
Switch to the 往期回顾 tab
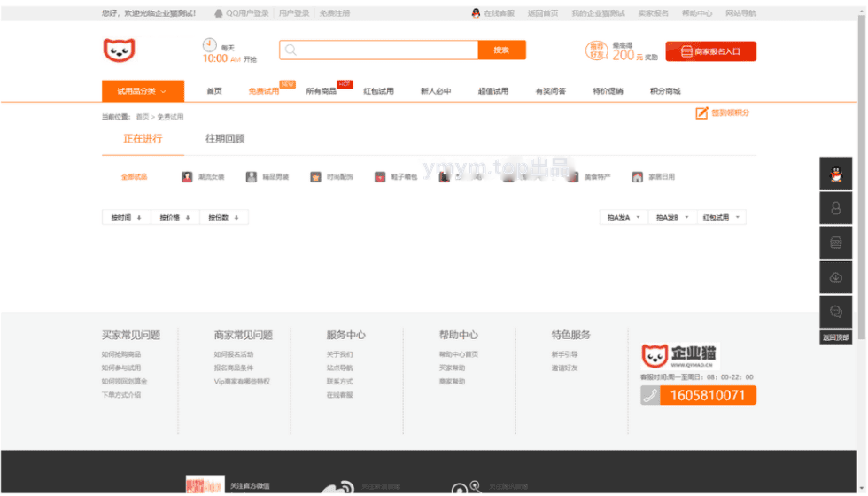coord(225,139)
